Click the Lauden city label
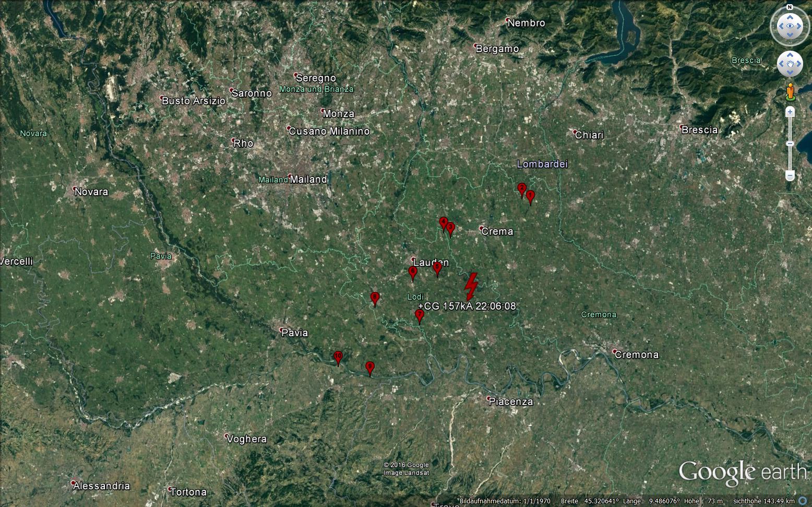 431,263
